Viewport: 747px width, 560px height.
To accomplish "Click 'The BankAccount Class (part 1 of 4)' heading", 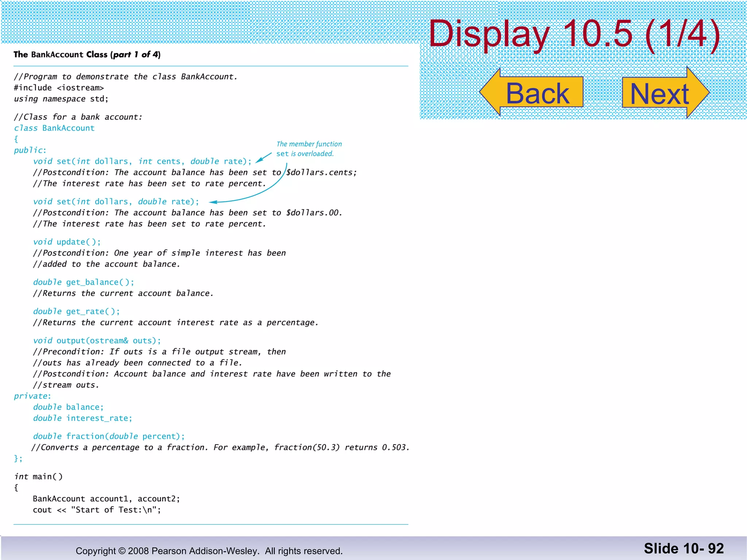I will click(87, 55).
